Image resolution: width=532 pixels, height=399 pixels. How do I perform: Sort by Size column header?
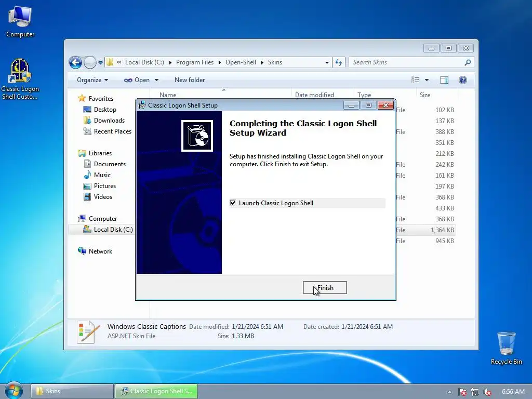pos(425,95)
